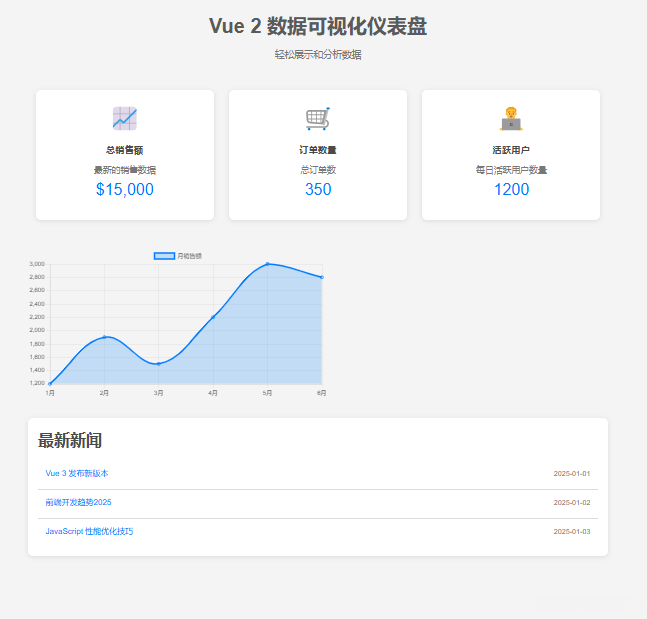Click the 2月 data point on chart
The height and width of the screenshot is (619, 647).
104,337
